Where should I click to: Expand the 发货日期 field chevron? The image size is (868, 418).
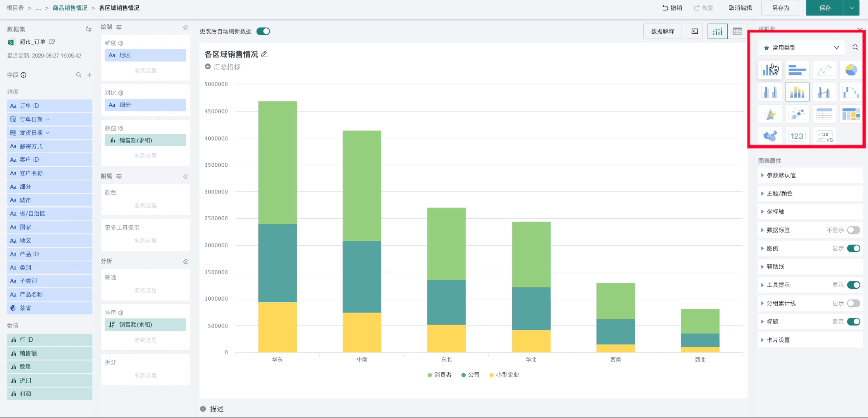click(x=48, y=133)
